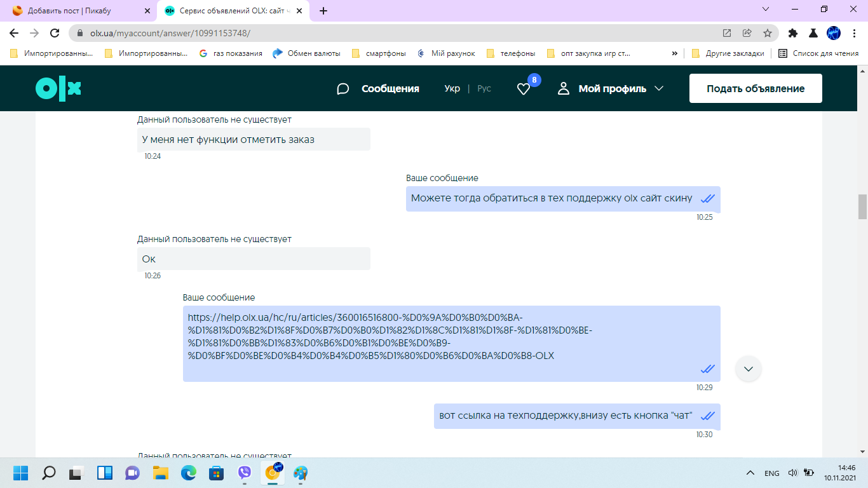Open Windows taskbar search
This screenshot has width=868, height=488.
pos(49,473)
